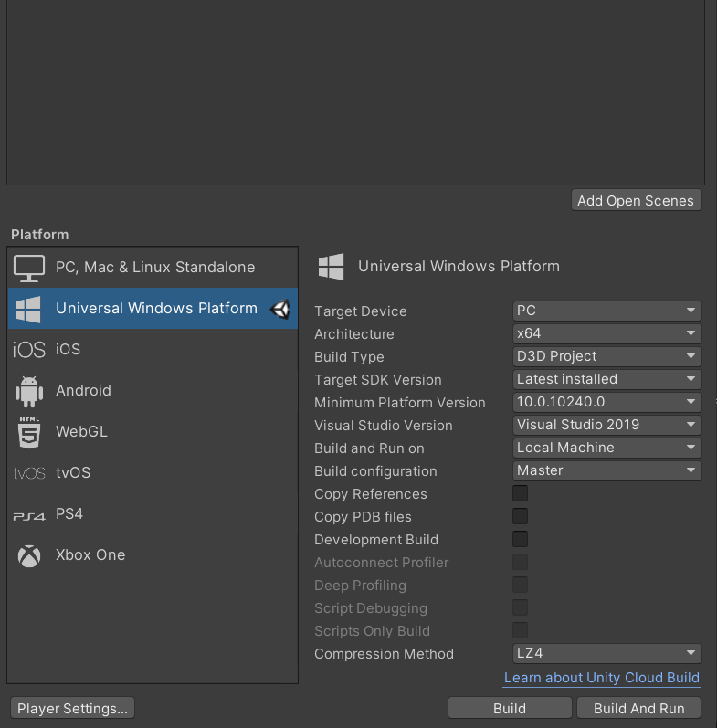Enable the Copy PDB files checkbox
717x728 pixels.
pos(520,516)
